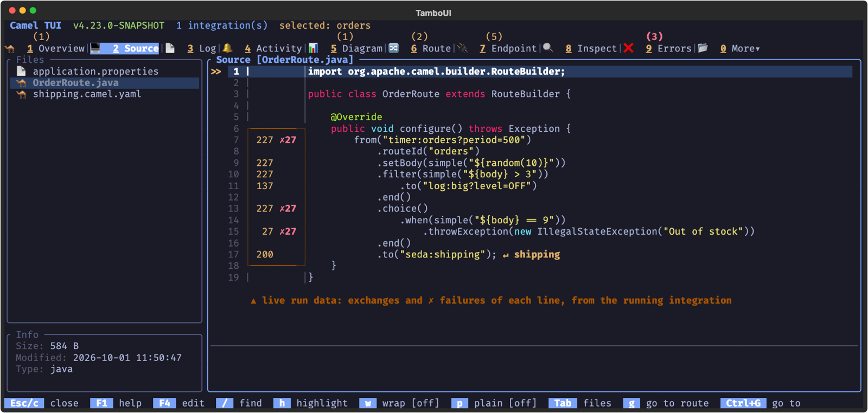Click the folder icon before More
This screenshot has height=413, width=868.
point(703,48)
